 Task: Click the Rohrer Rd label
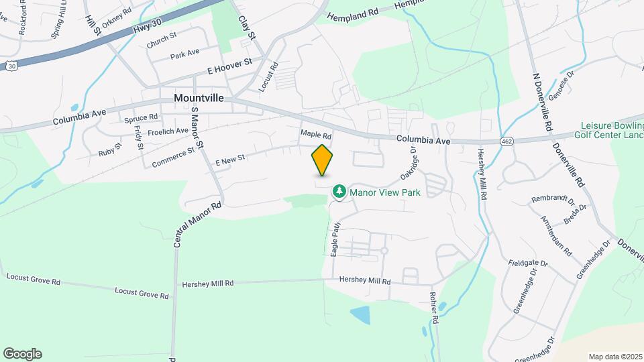coord(434,308)
